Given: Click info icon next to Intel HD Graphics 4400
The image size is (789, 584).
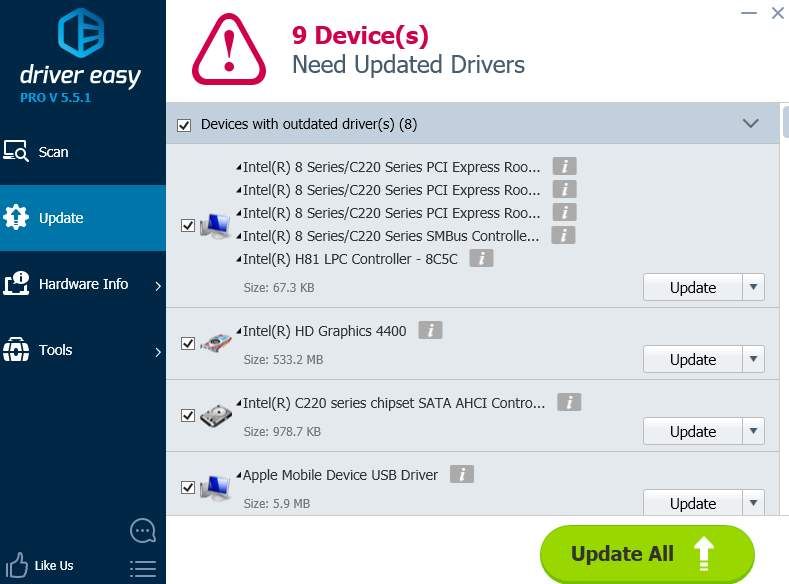Looking at the screenshot, I should point(430,331).
